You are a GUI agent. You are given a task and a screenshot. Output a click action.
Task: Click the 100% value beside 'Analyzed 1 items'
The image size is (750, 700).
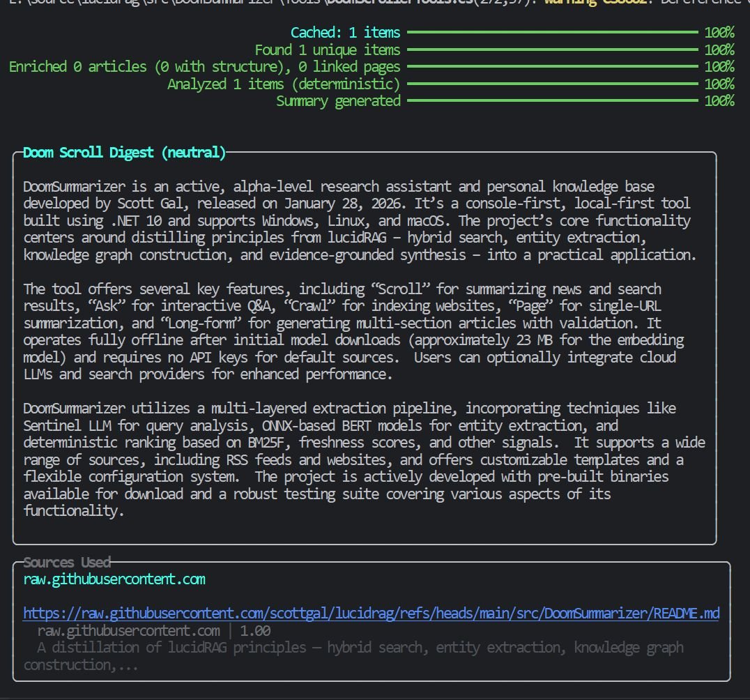[x=719, y=84]
